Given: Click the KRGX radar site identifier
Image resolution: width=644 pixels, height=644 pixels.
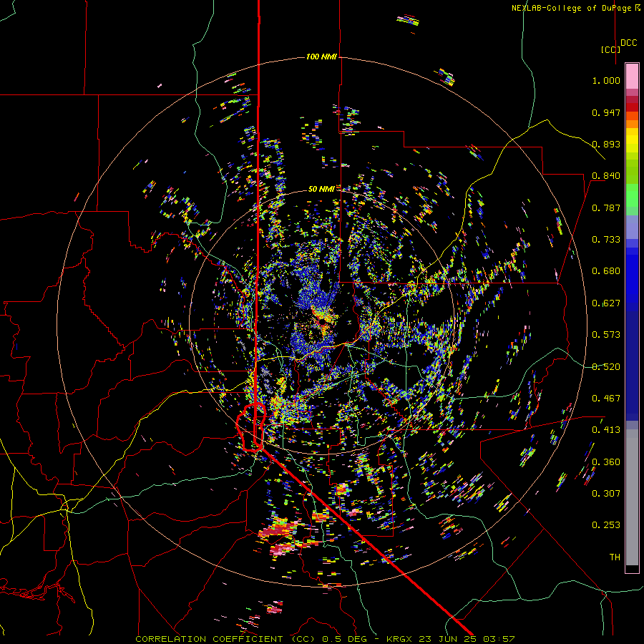Looking at the screenshot, I should coord(399,639).
